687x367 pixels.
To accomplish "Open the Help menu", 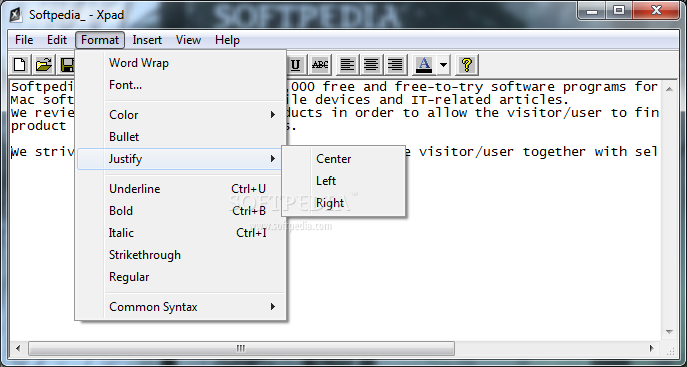I will tap(227, 40).
